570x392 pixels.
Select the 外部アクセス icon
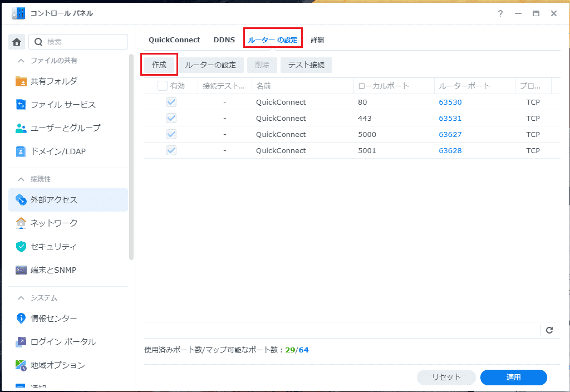pos(21,200)
